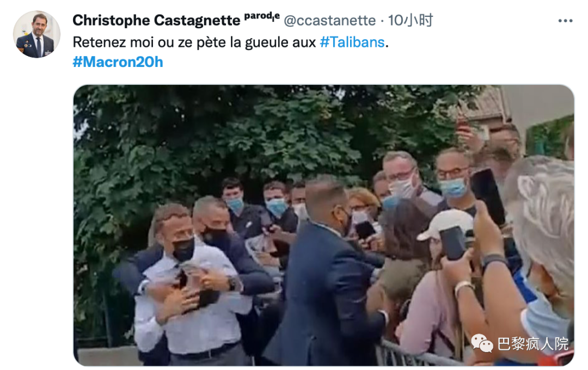Open the #Macron20h hashtag link

click(x=118, y=62)
